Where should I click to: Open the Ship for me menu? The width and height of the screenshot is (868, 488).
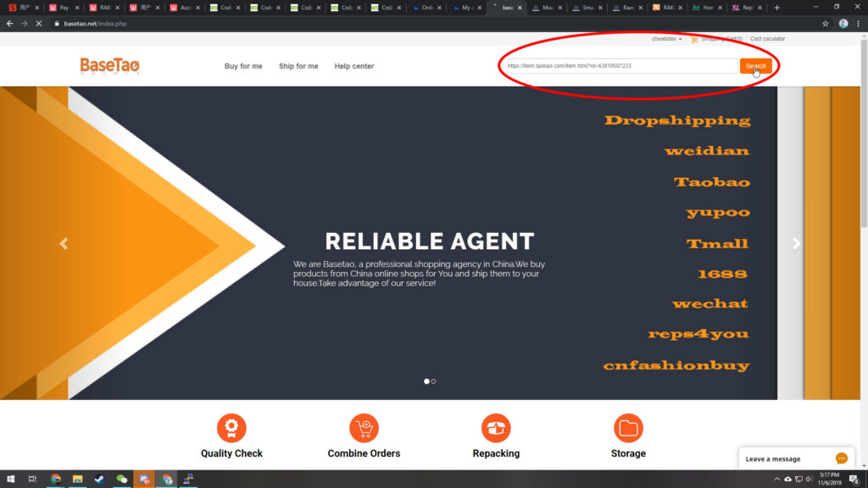[x=298, y=66]
